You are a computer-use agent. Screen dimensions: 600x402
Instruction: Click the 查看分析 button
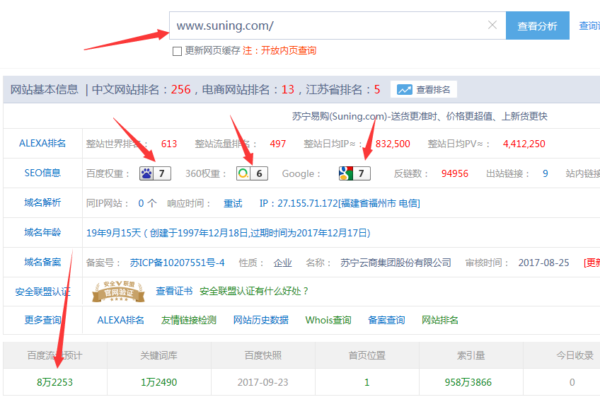537,26
